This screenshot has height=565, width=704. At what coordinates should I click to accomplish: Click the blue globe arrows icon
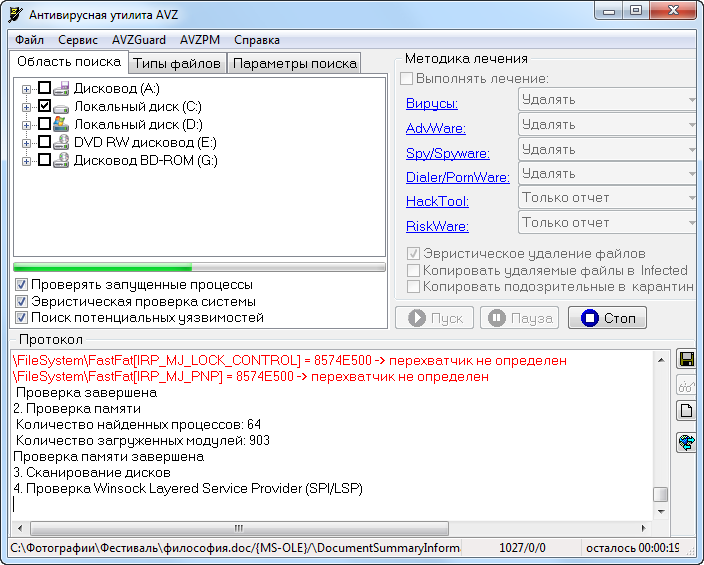coord(686,442)
